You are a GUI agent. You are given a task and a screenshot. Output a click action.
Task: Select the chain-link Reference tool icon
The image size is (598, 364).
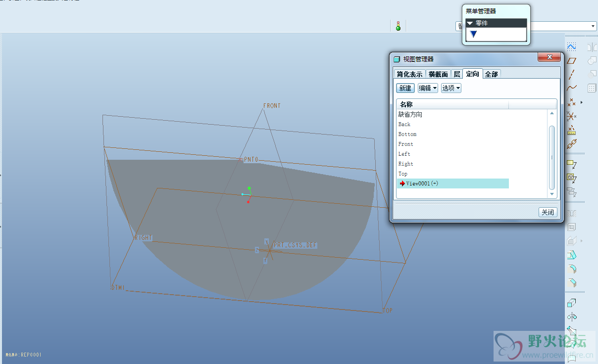click(572, 144)
